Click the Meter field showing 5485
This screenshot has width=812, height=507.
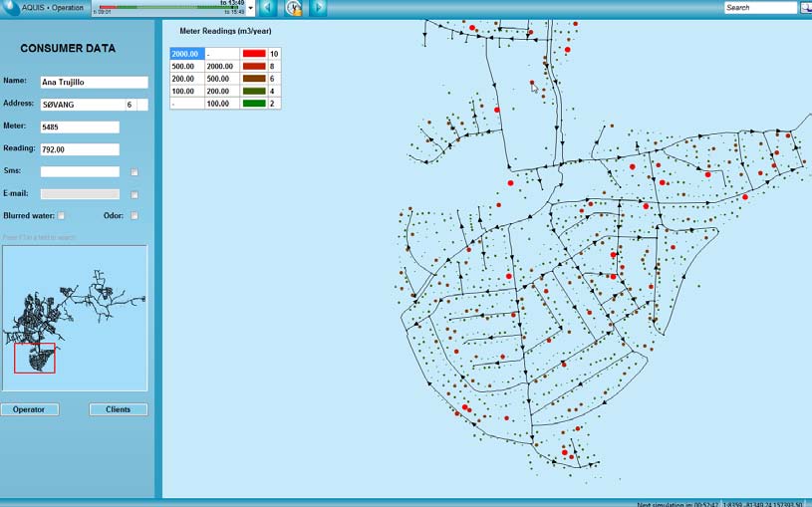tap(80, 127)
